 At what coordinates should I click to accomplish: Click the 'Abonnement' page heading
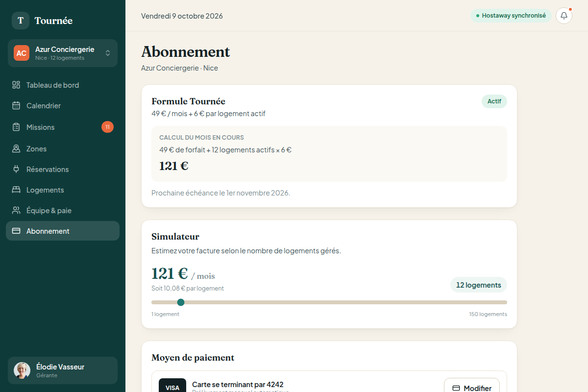point(186,51)
